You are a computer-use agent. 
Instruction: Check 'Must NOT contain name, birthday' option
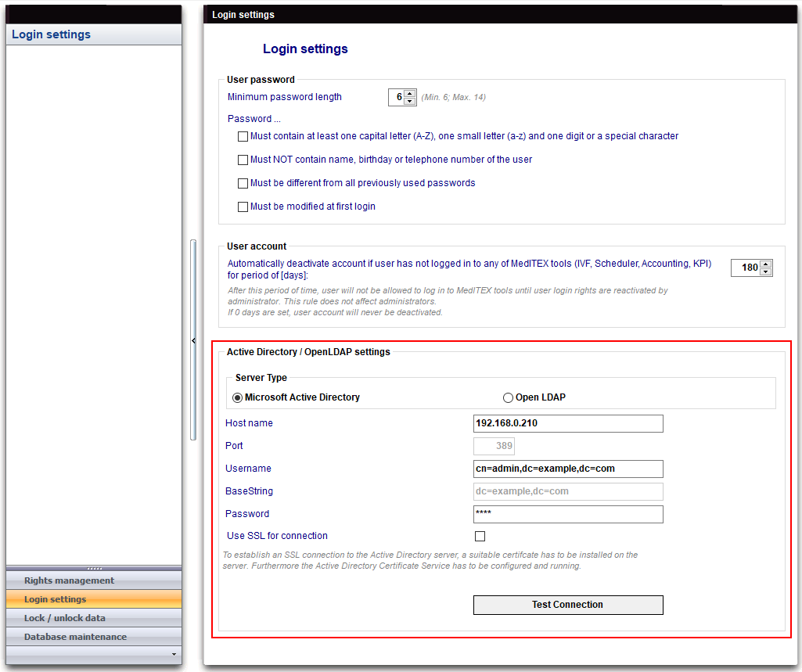(x=243, y=160)
